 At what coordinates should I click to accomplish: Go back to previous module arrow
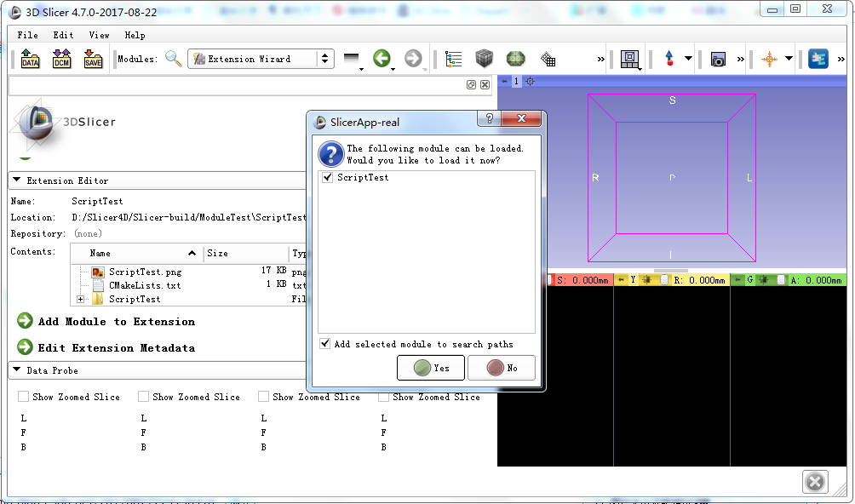point(382,58)
